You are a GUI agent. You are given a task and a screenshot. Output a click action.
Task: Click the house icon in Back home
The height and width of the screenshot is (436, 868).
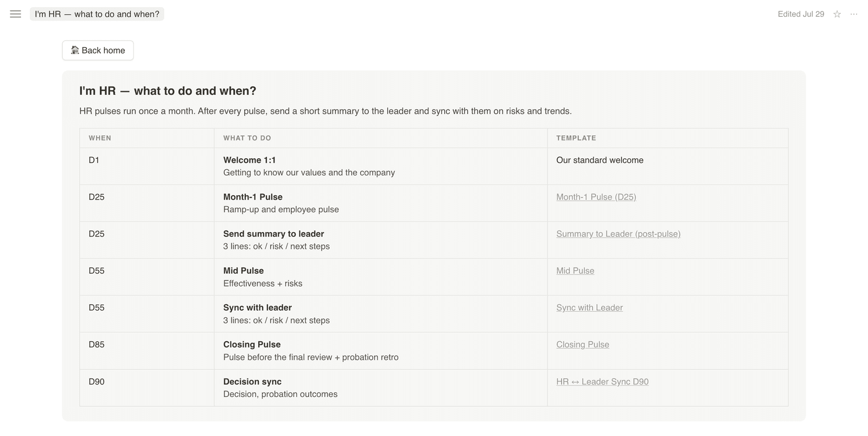[x=75, y=50]
